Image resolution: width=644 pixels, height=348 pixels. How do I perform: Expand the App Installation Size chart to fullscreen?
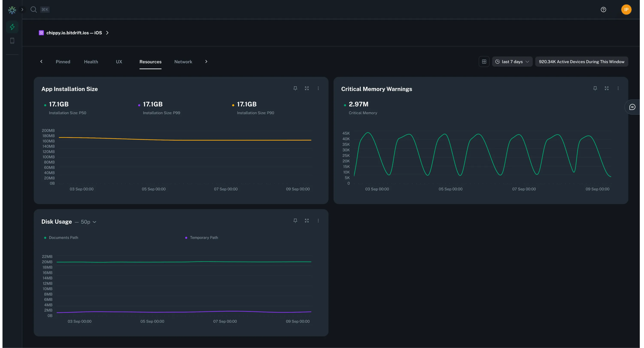[307, 88]
